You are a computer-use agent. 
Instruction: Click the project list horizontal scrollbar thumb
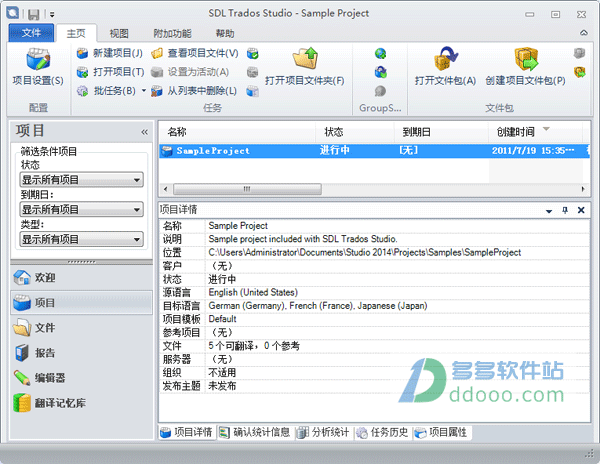(x=247, y=189)
